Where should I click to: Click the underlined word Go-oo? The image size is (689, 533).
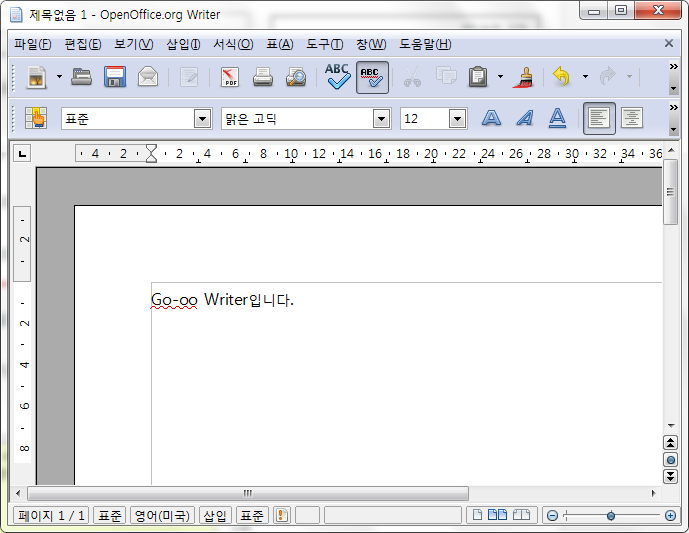174,300
